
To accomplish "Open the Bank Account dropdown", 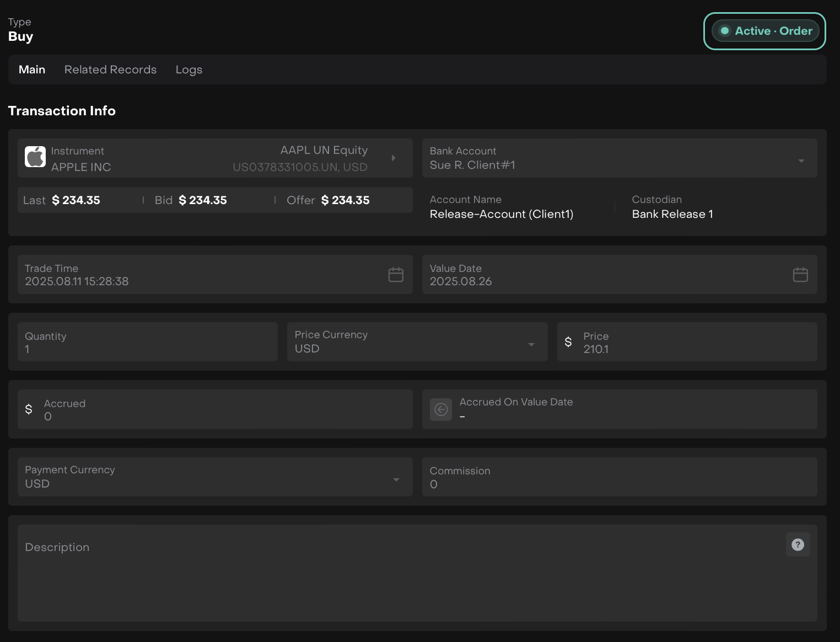I will [801, 161].
